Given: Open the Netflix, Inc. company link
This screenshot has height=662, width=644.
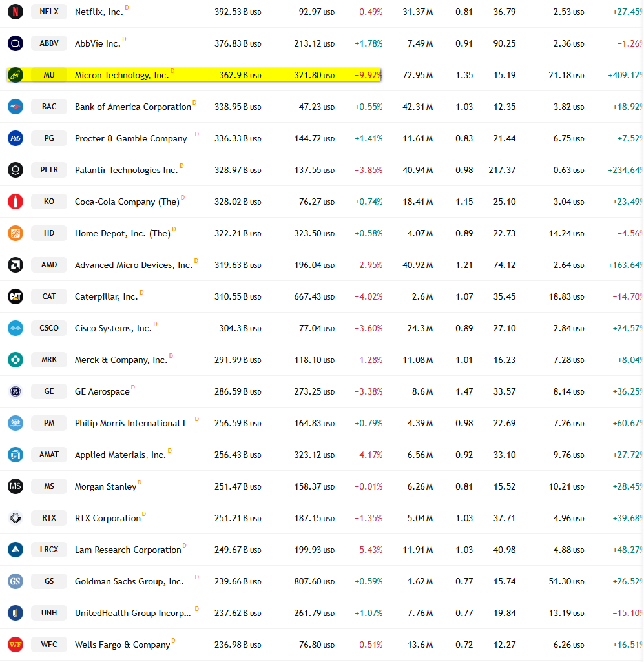Looking at the screenshot, I should coord(99,12).
